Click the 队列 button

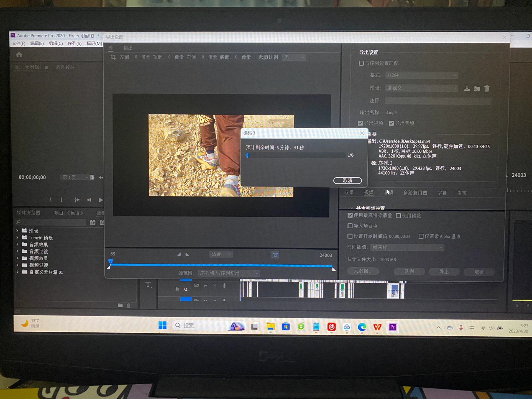click(x=409, y=271)
